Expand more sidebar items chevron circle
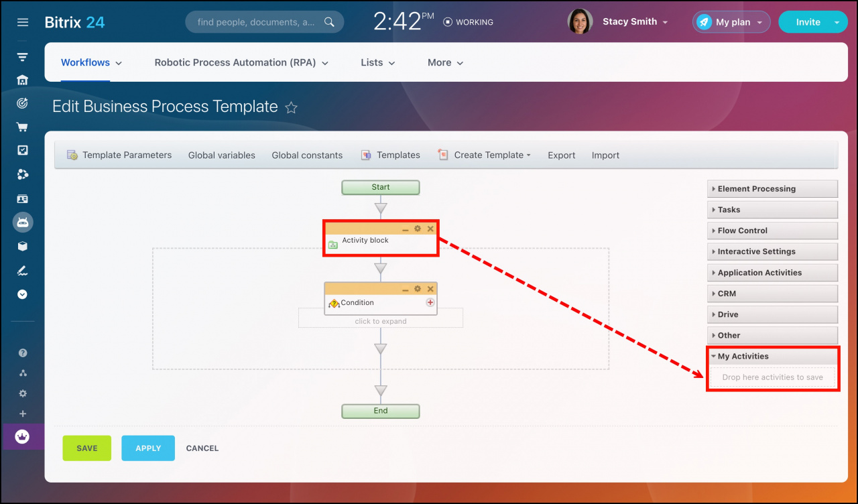This screenshot has height=504, width=858. coord(22,294)
